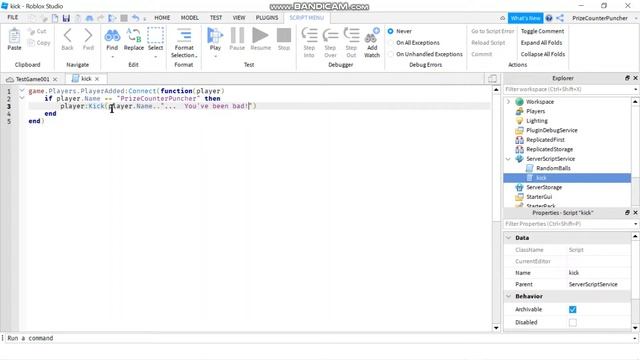Click the Cut scissors icon
Screen dimensions: 640x360
tap(31, 31)
